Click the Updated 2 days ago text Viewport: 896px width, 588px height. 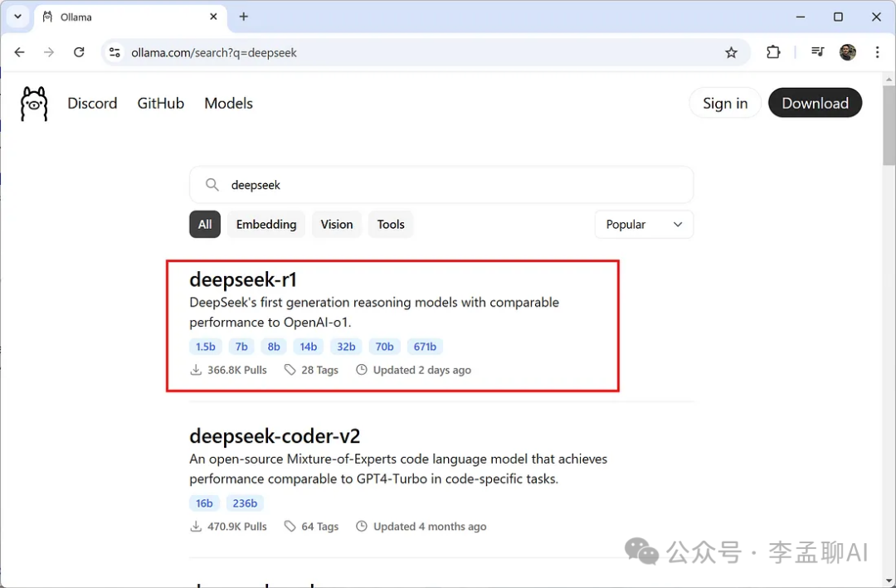point(422,370)
